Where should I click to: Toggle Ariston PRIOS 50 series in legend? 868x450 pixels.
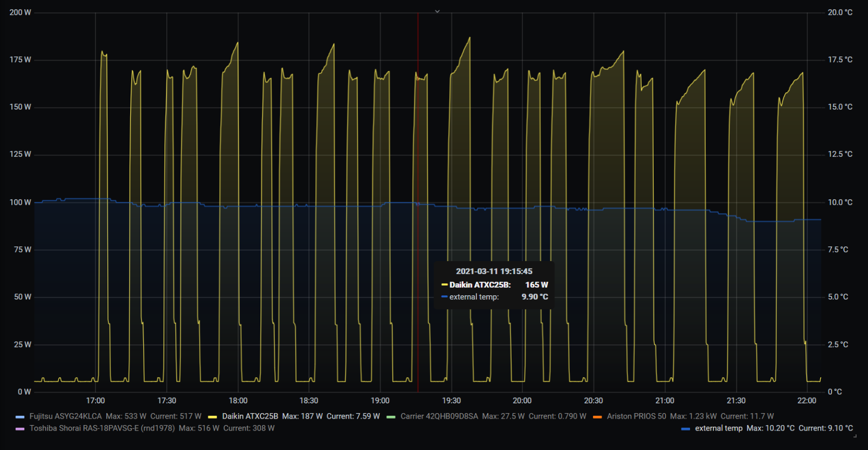pyautogui.click(x=636, y=416)
